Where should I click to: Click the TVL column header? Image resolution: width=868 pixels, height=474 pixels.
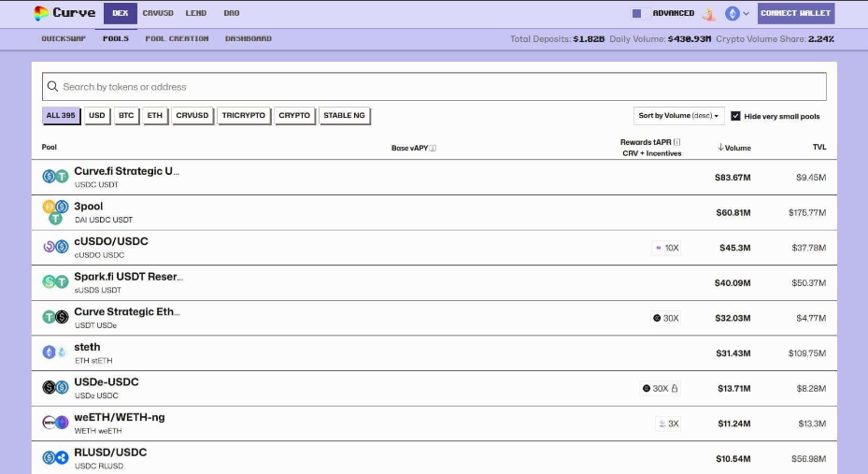point(819,147)
